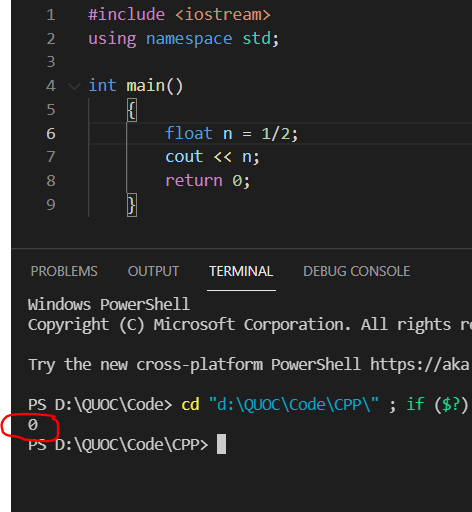This screenshot has height=512, width=472.
Task: Click empty line number 3
Action: 51,62
